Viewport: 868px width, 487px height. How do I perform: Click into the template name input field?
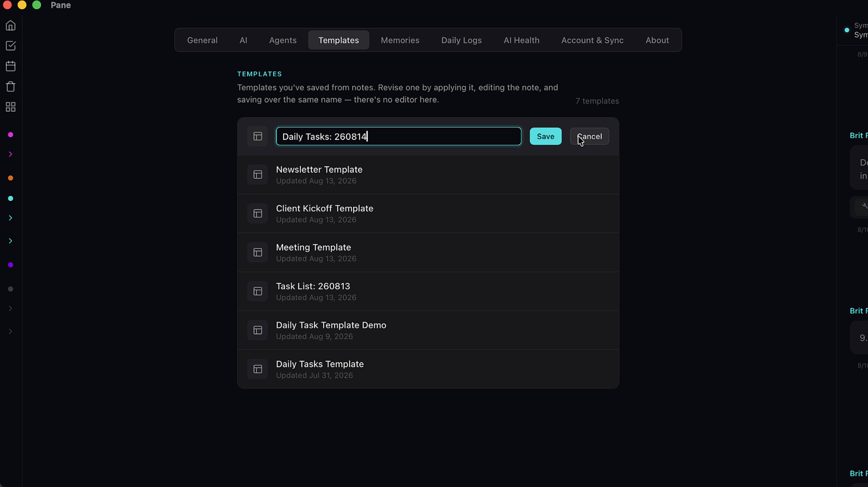(399, 136)
